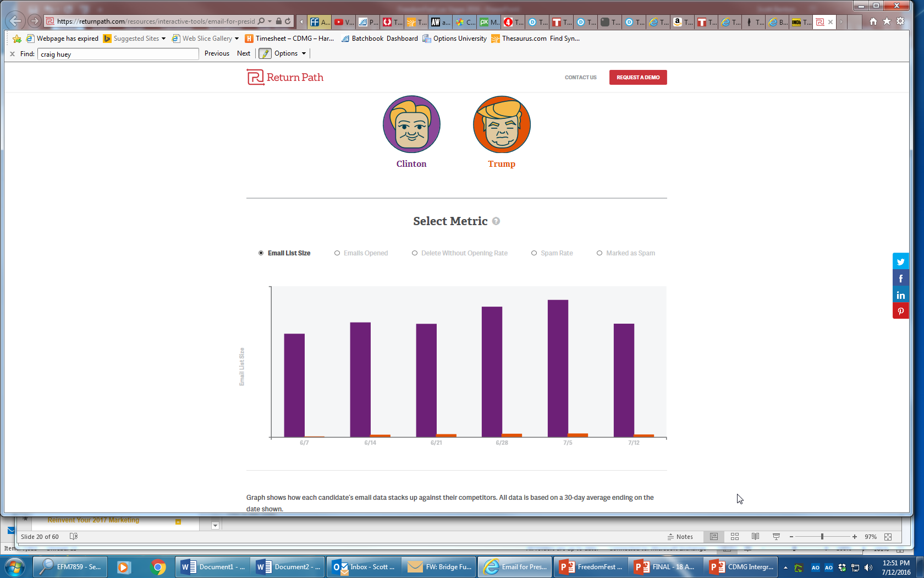Click the Clinton candidate avatar
The height and width of the screenshot is (578, 924).
411,124
